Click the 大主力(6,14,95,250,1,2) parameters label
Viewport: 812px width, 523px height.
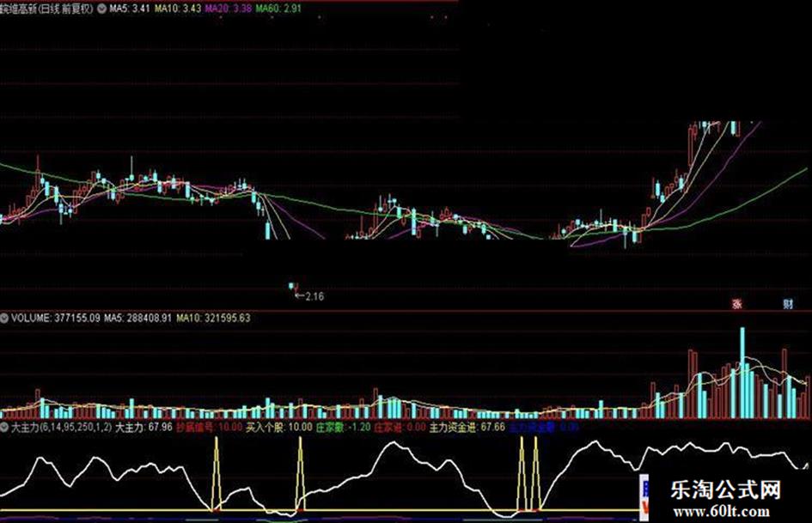[60, 425]
